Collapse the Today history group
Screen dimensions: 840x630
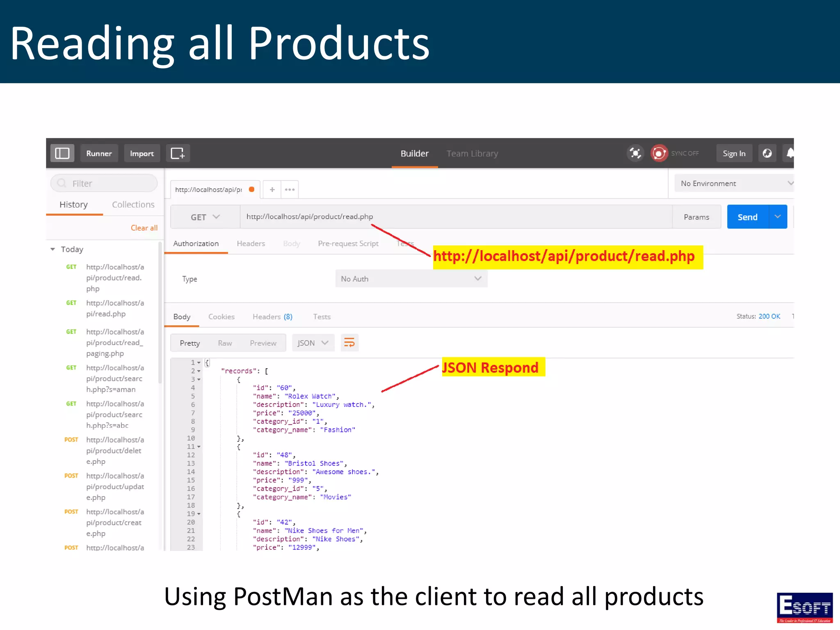(x=52, y=249)
